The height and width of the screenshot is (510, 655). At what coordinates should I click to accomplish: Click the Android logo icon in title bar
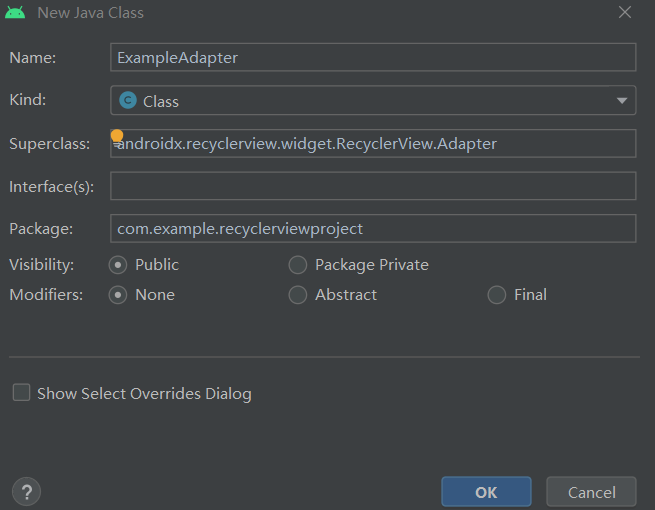[15, 13]
